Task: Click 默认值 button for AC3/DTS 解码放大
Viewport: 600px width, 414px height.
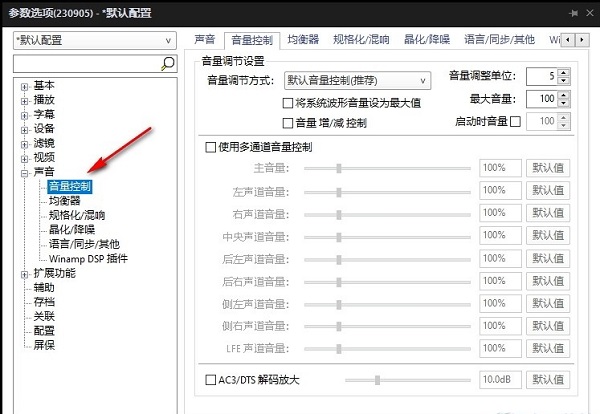Action: [x=548, y=380]
